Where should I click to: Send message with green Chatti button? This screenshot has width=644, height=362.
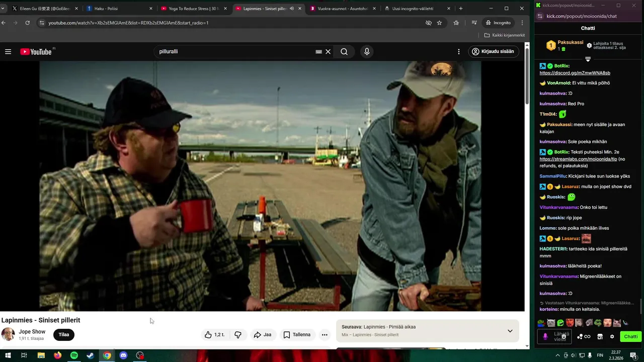(630, 336)
